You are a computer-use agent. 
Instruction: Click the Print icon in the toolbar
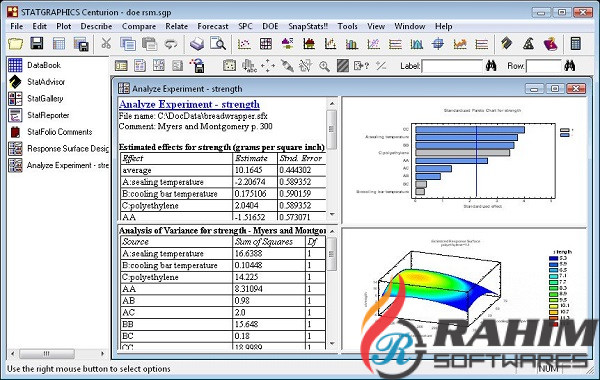(197, 44)
